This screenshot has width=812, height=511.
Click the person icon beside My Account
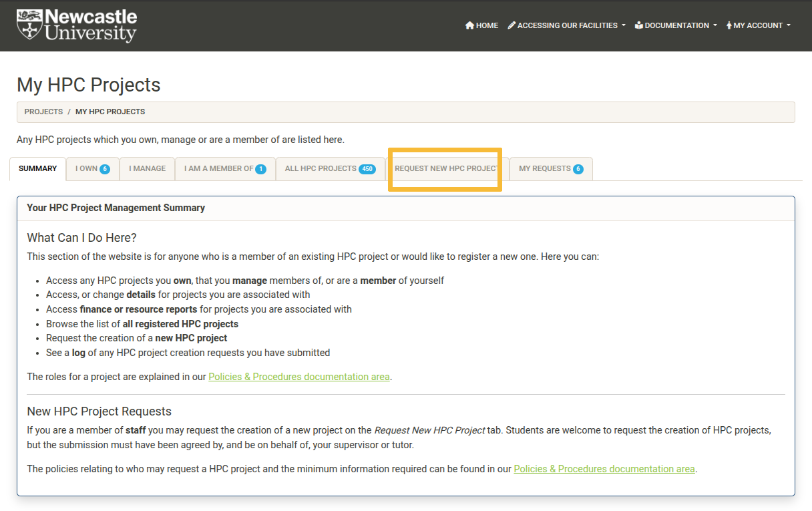pos(729,25)
